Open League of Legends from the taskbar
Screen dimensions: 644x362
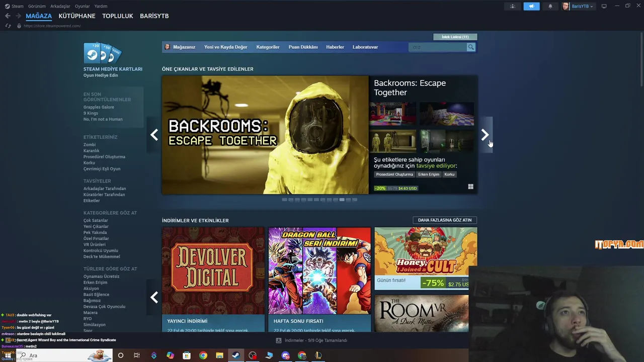point(318,355)
